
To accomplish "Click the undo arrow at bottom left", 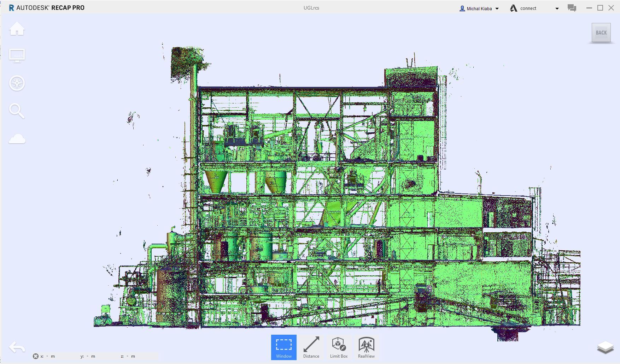I will 17,347.
